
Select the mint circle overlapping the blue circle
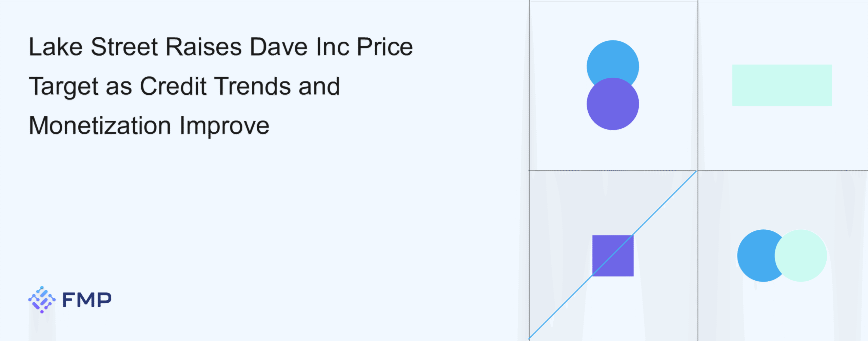click(x=801, y=255)
